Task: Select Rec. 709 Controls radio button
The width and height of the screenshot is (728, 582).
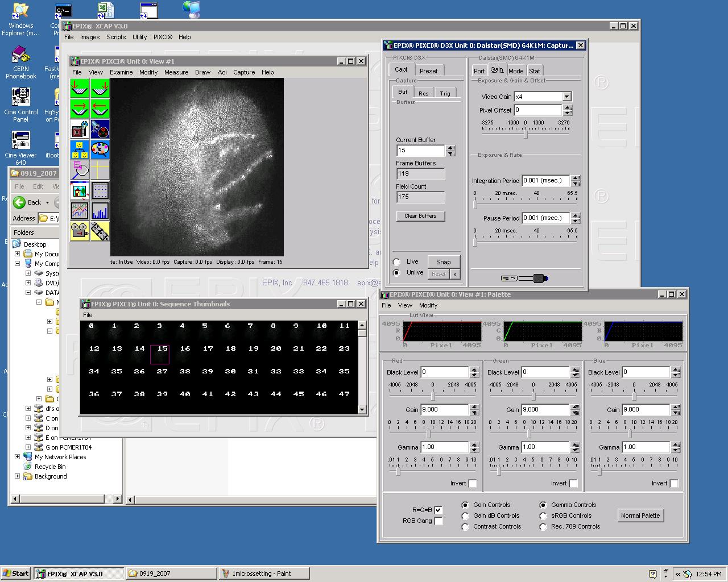Action: (x=543, y=527)
